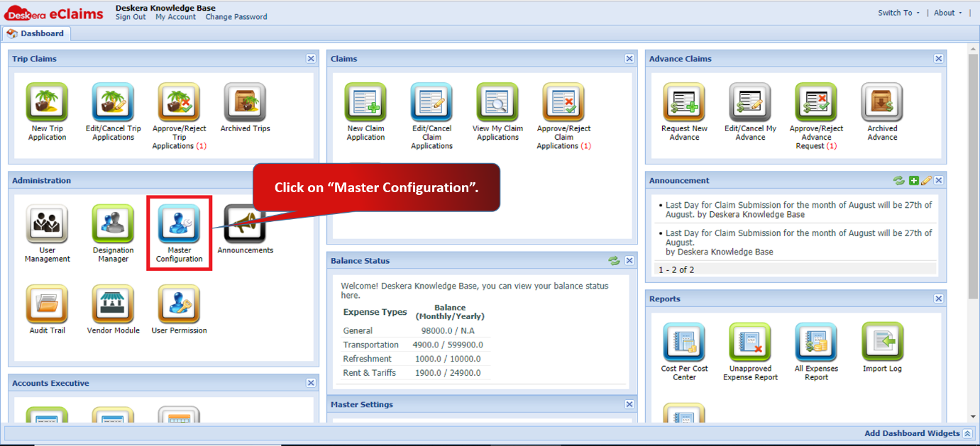The image size is (980, 446).
Task: Open the Unapproved Expense Report
Action: coord(750,342)
